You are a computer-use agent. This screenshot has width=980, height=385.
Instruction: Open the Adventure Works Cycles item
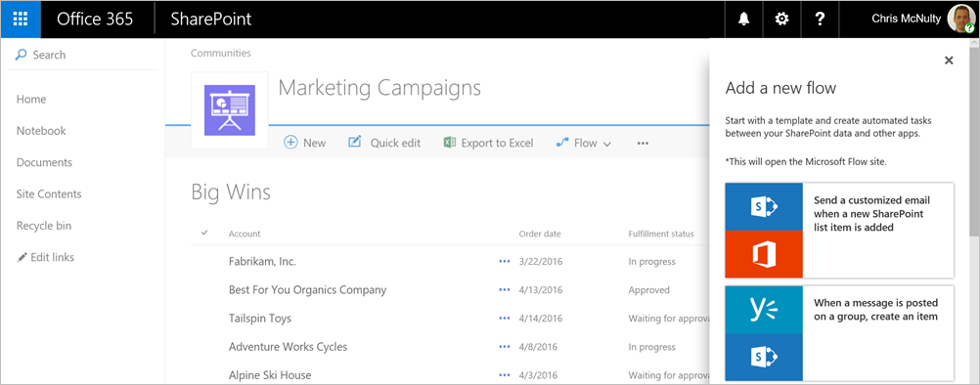coord(289,347)
